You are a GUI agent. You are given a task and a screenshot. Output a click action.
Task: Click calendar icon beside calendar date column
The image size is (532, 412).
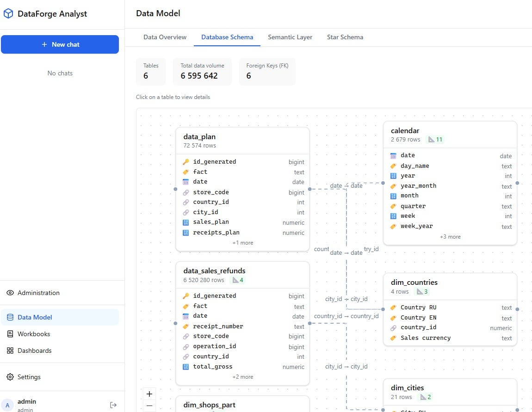(x=393, y=156)
